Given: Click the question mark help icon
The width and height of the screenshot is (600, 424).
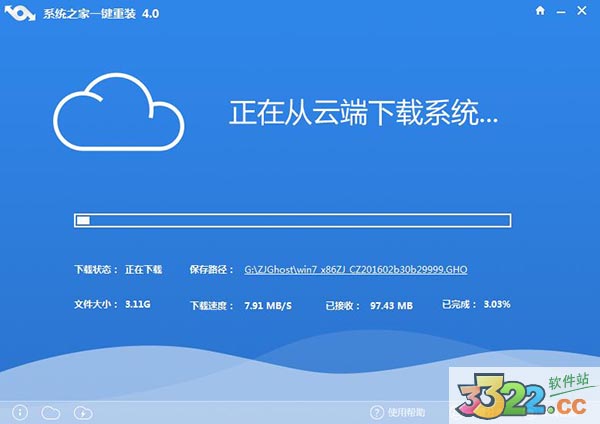Looking at the screenshot, I should (x=377, y=412).
